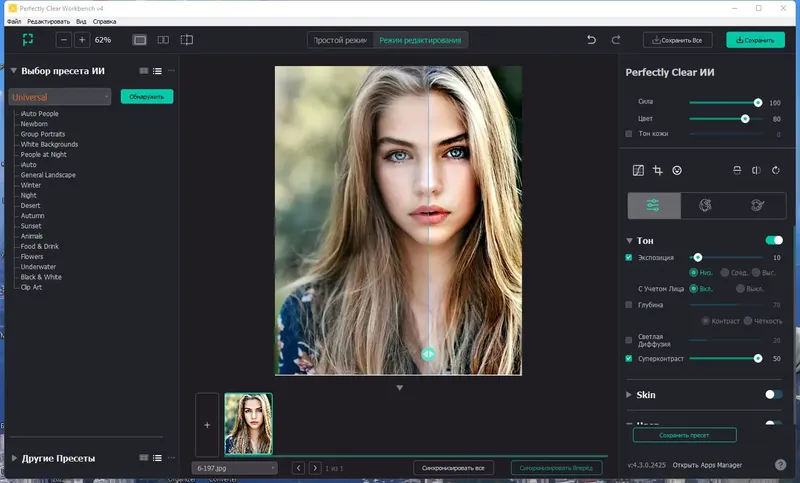
Task: Zoom in with the plus button
Action: coord(82,40)
